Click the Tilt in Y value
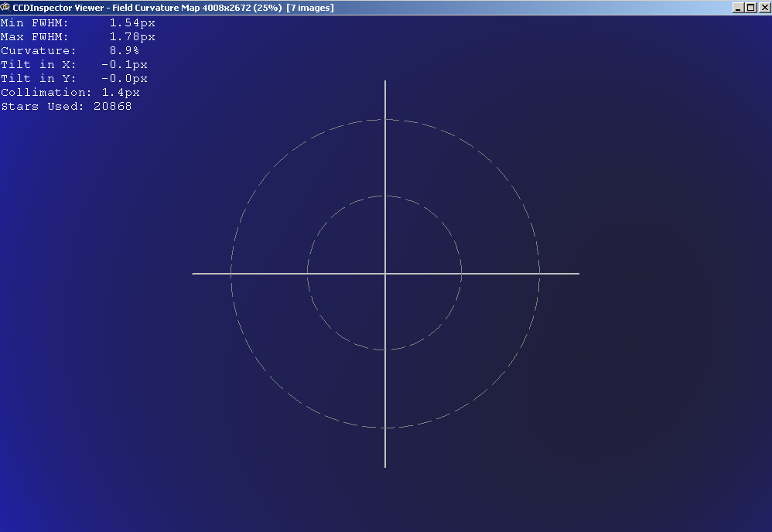 tap(124, 79)
